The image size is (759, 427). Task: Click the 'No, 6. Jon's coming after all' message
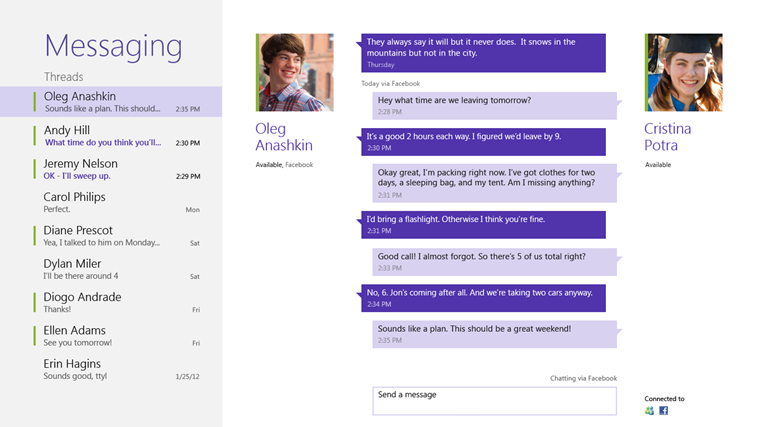click(483, 298)
